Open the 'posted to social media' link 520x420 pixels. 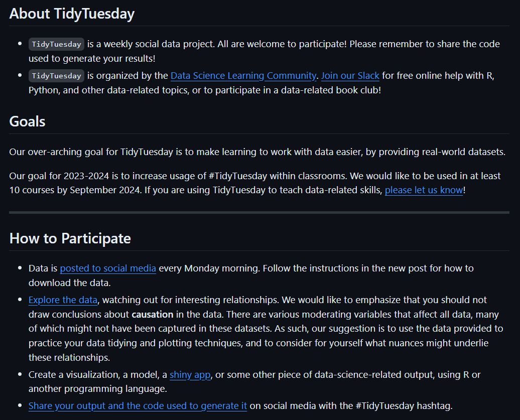108,268
